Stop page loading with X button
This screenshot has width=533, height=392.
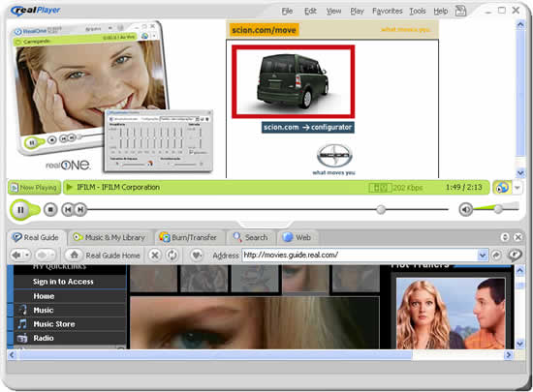click(x=155, y=255)
